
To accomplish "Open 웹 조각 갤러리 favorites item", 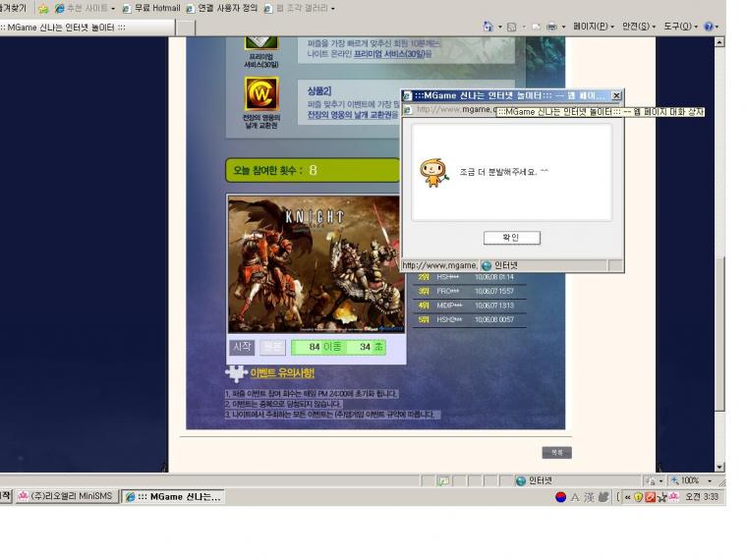I will [296, 8].
